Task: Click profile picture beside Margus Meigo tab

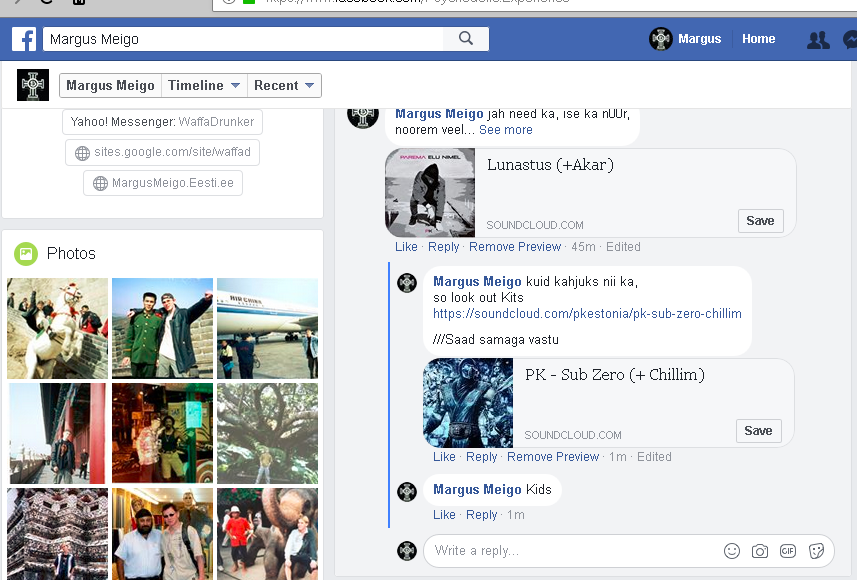Action: click(x=33, y=85)
